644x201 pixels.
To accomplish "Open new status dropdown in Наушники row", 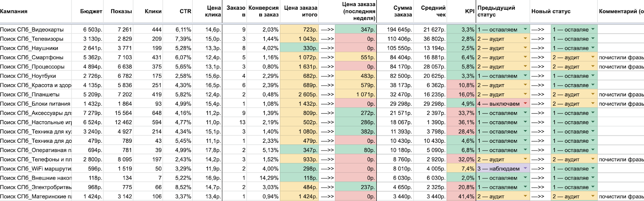I will pos(592,48).
